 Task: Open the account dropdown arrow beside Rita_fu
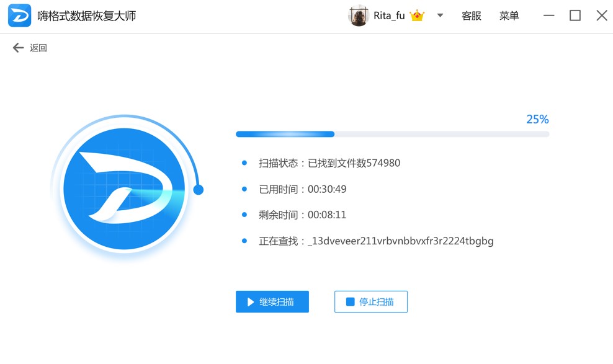439,15
